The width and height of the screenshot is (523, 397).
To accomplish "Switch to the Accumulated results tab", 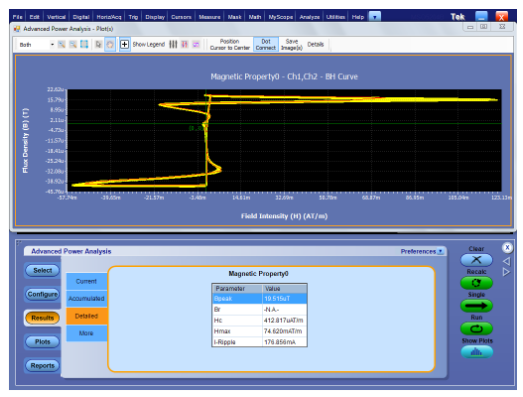I will (x=86, y=299).
